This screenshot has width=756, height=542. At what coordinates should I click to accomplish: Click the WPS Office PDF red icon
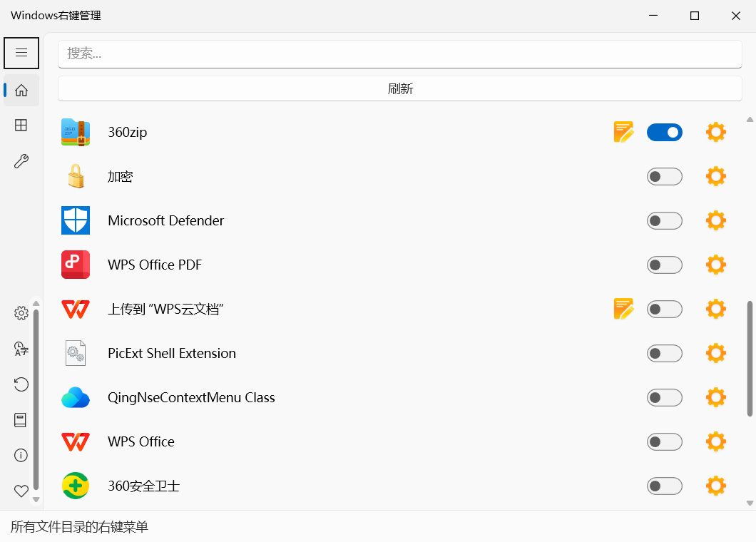[76, 265]
